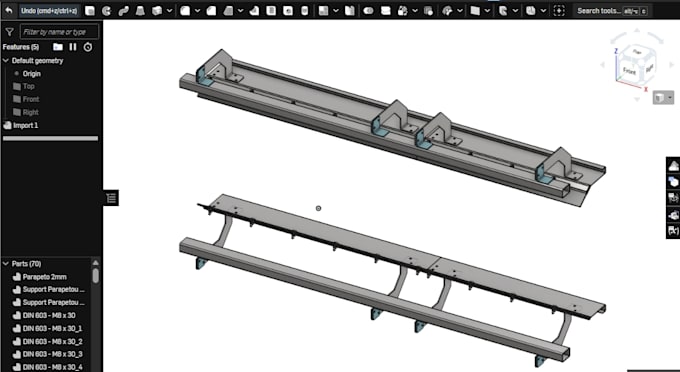Open the dropdown next to Linear pattern

[336, 11]
